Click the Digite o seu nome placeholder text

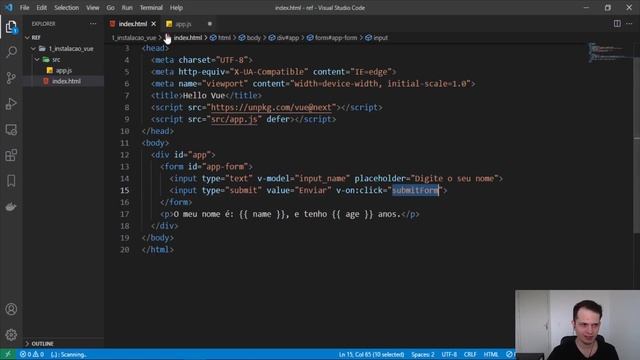[455, 178]
